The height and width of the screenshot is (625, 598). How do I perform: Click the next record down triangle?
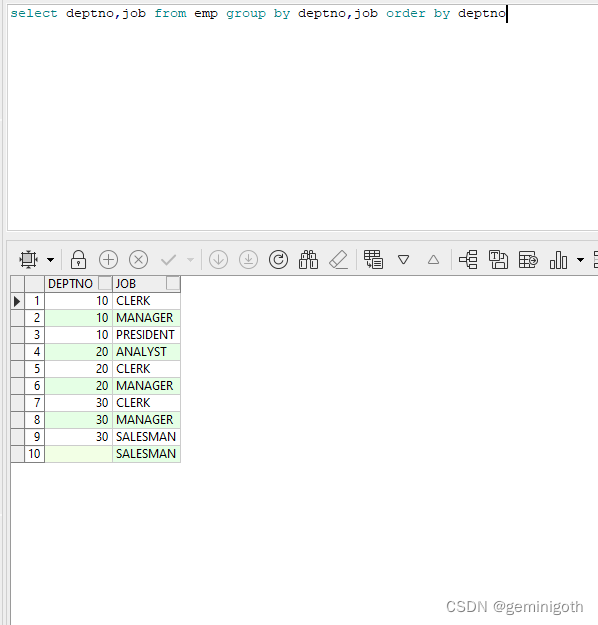click(x=403, y=260)
